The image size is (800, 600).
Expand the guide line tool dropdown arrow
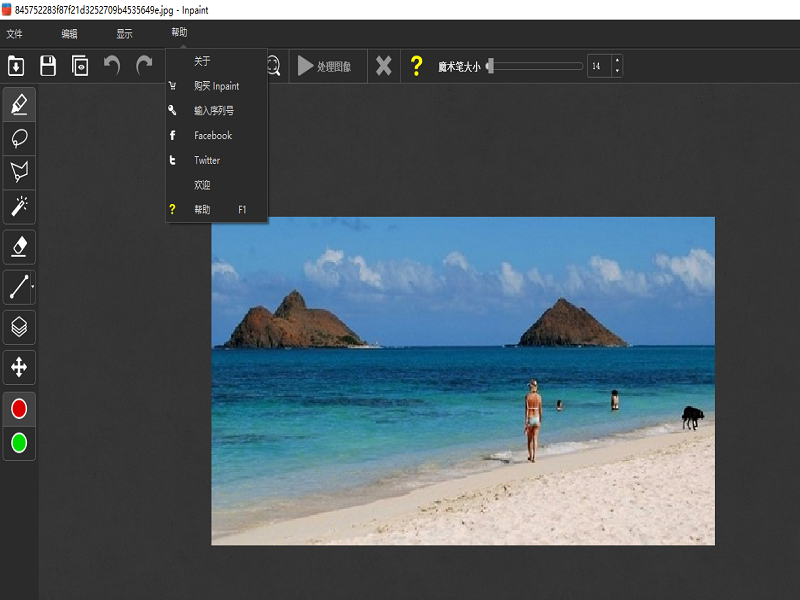coord(33,288)
